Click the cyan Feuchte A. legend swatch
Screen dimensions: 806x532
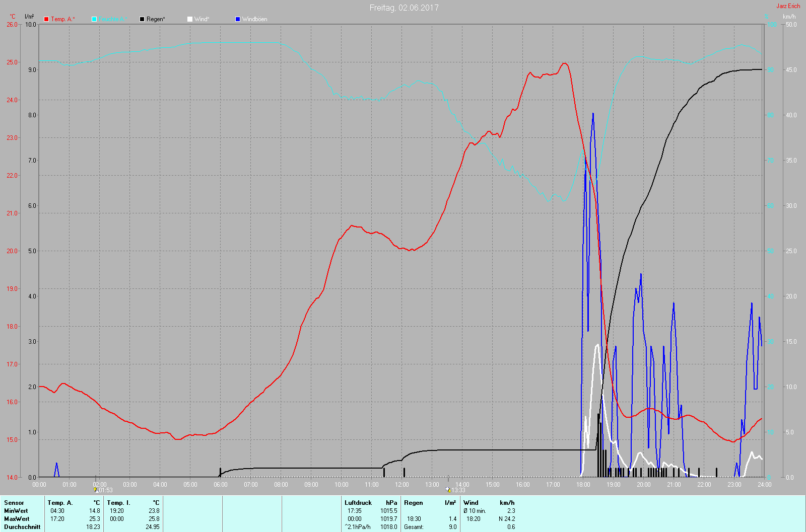[x=94, y=19]
